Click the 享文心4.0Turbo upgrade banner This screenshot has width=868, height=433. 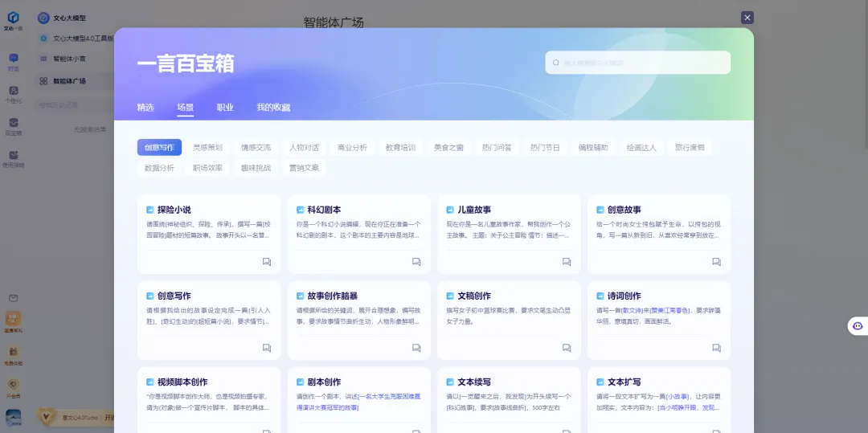pos(76,418)
